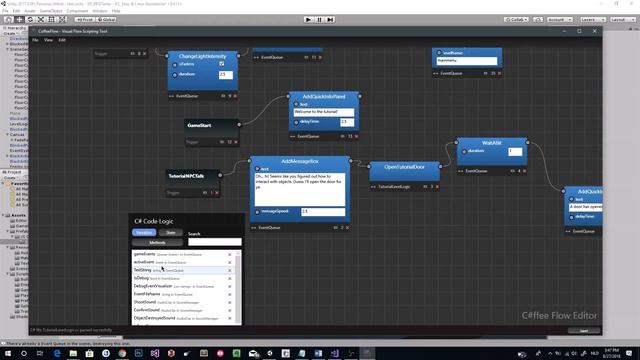Click output port of WaitABit node

tap(528, 142)
